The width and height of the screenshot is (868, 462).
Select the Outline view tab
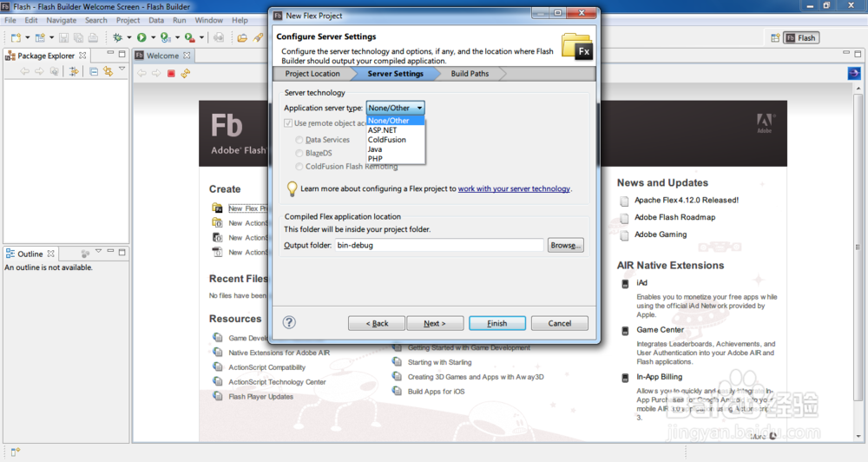(x=30, y=254)
